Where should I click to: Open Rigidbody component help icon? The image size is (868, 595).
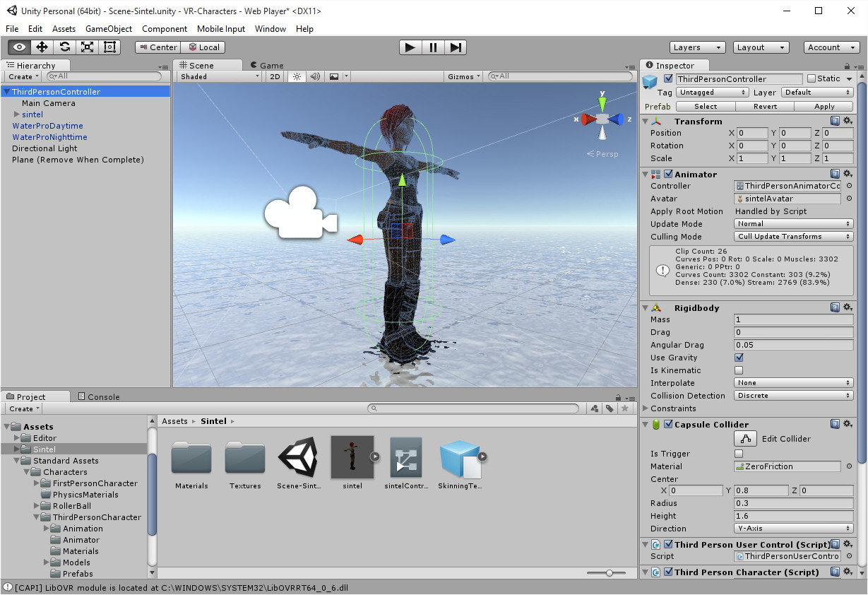click(x=835, y=307)
